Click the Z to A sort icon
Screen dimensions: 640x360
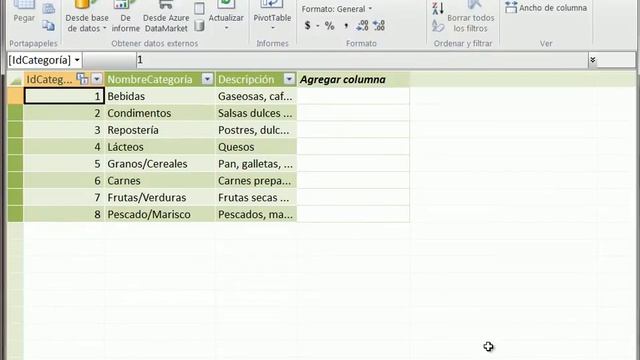pyautogui.click(x=438, y=8)
